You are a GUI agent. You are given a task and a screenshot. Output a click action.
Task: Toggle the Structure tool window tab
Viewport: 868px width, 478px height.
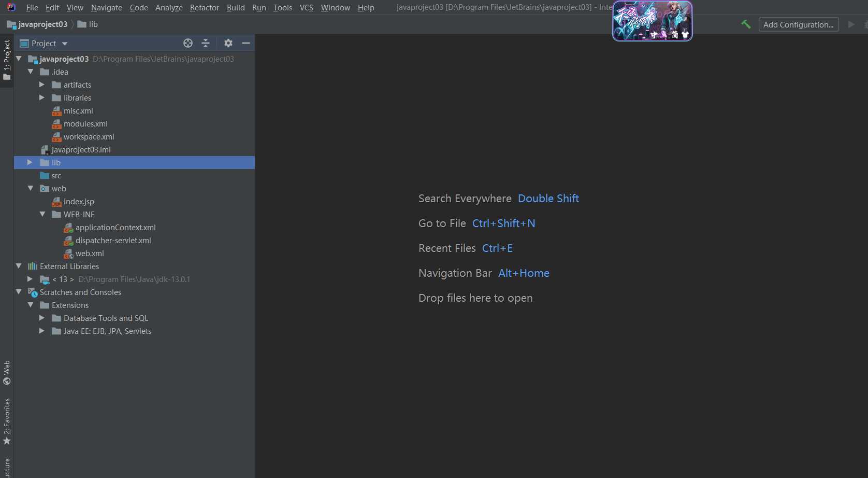[x=7, y=467]
